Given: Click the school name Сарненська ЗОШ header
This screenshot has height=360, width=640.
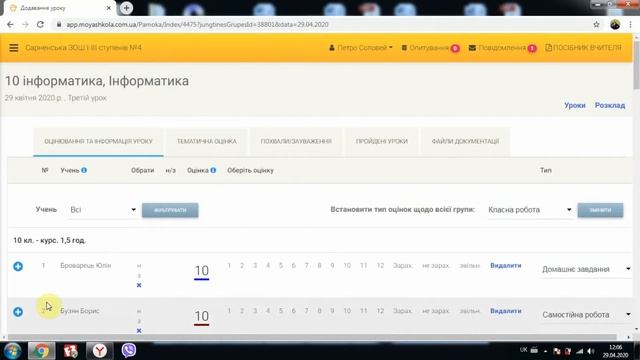Looking at the screenshot, I should 83,48.
